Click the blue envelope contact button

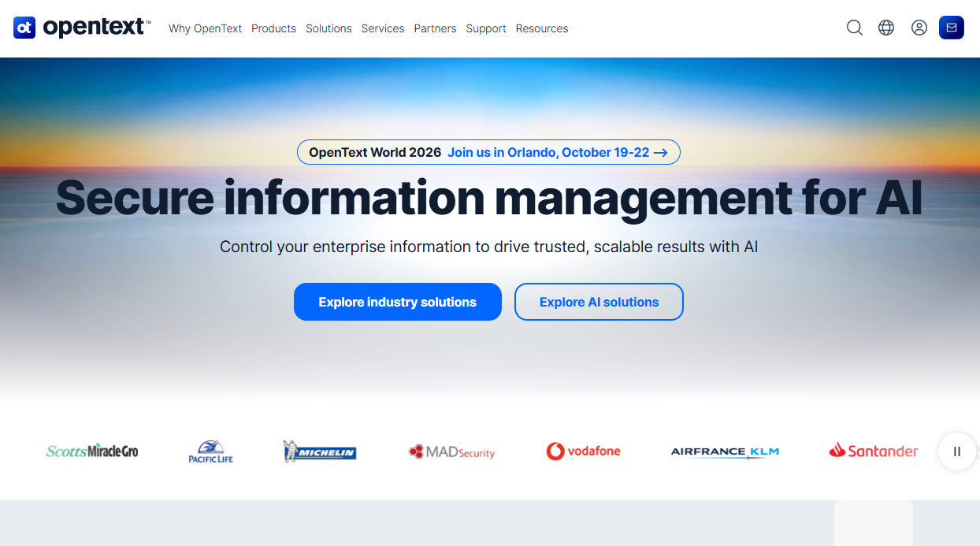tap(952, 28)
